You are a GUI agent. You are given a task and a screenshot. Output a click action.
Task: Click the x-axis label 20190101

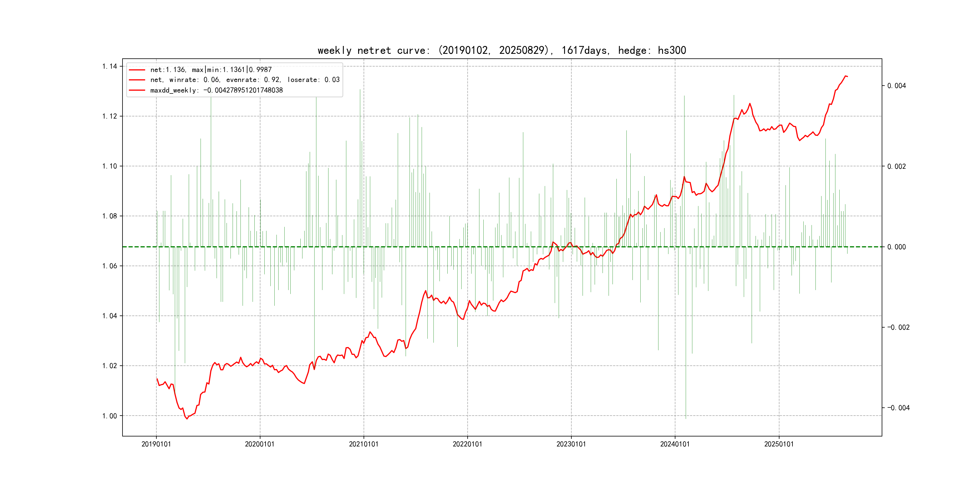click(x=156, y=444)
